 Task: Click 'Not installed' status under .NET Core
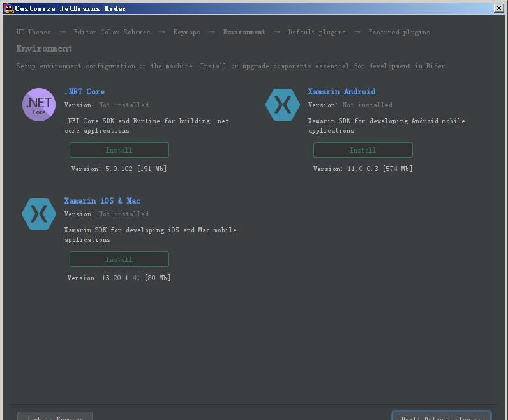point(124,105)
